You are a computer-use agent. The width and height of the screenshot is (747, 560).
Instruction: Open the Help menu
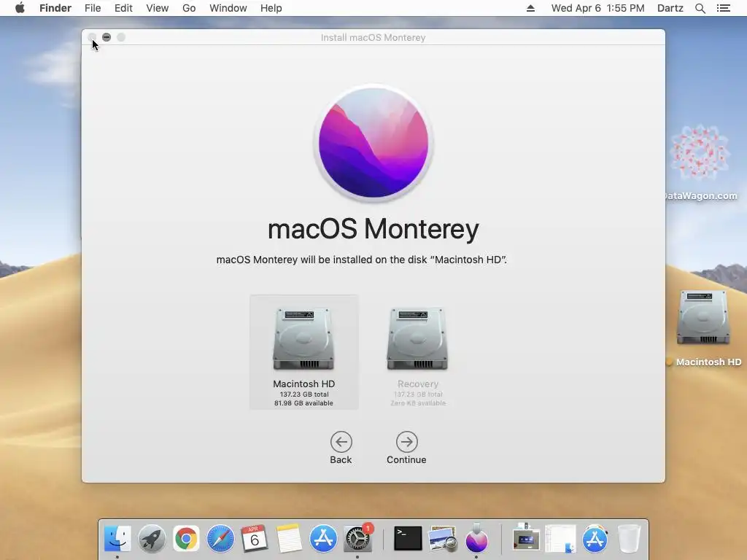pyautogui.click(x=271, y=8)
